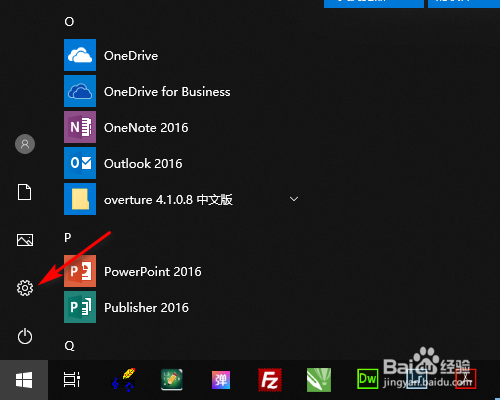Image resolution: width=500 pixels, height=400 pixels.
Task: Select overture 4.1.0.8 中文版 entry
Action: click(168, 200)
